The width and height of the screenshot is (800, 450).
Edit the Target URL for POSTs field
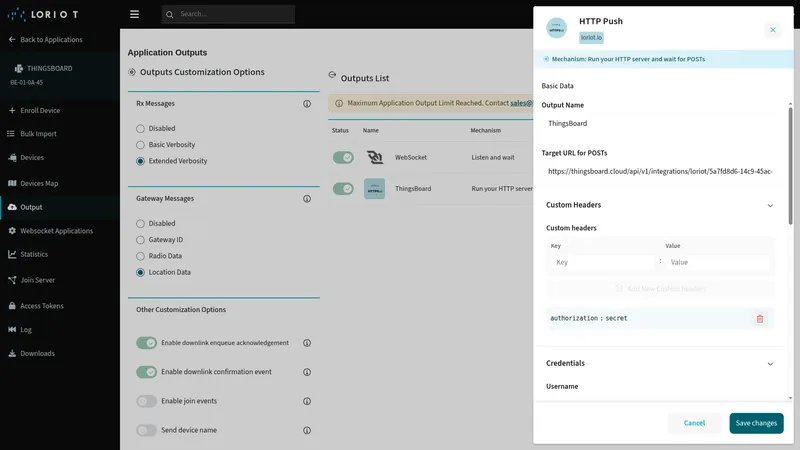(x=660, y=171)
